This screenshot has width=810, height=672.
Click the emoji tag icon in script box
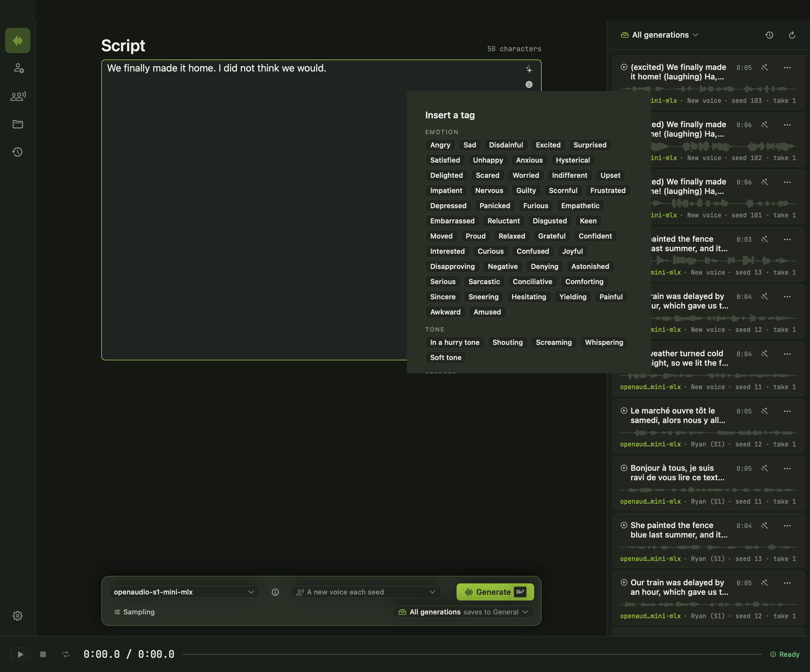point(529,84)
